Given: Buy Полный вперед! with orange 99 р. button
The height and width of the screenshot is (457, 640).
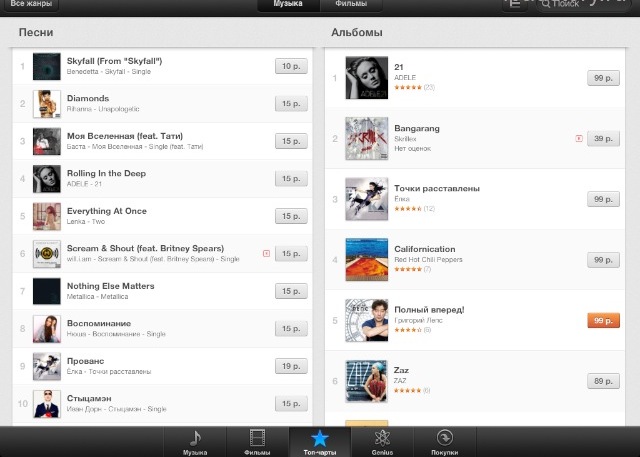Looking at the screenshot, I should 603,320.
